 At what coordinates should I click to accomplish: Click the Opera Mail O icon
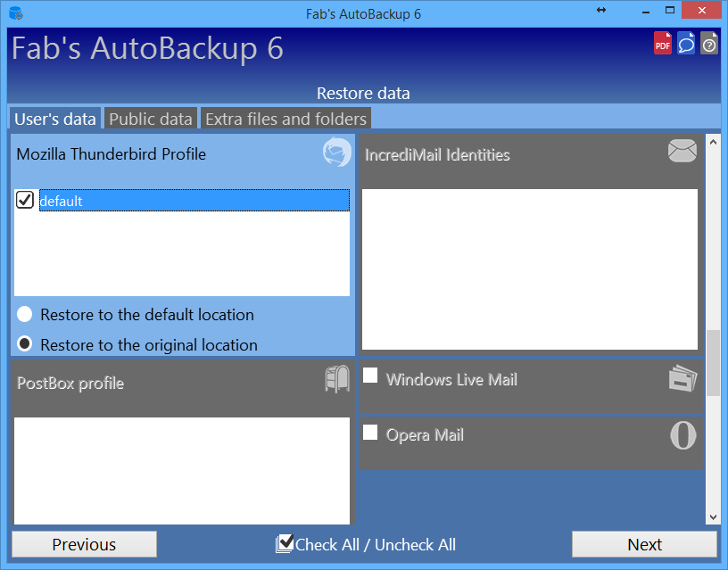pos(683,435)
